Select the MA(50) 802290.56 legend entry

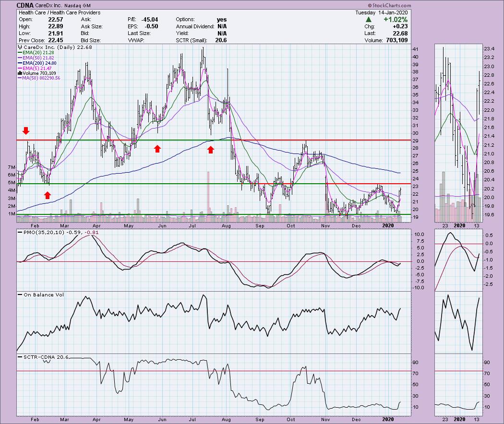(x=39, y=78)
